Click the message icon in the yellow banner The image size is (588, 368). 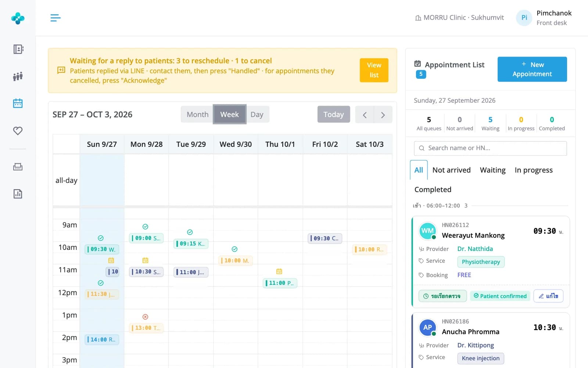click(61, 70)
